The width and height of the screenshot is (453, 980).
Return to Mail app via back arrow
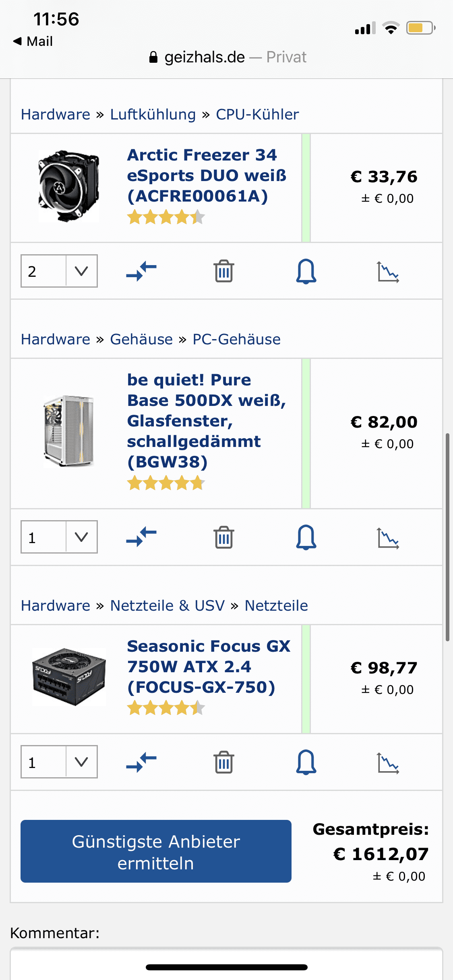(x=33, y=41)
